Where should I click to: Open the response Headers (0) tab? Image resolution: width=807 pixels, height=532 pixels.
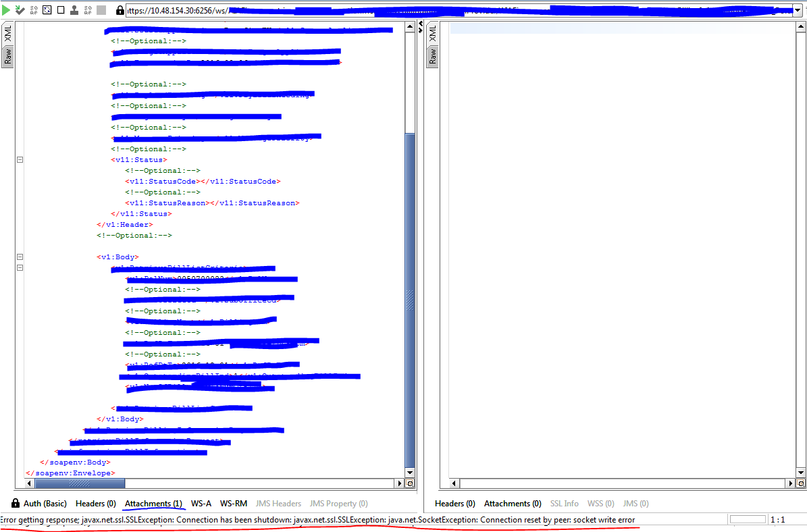[x=455, y=504]
